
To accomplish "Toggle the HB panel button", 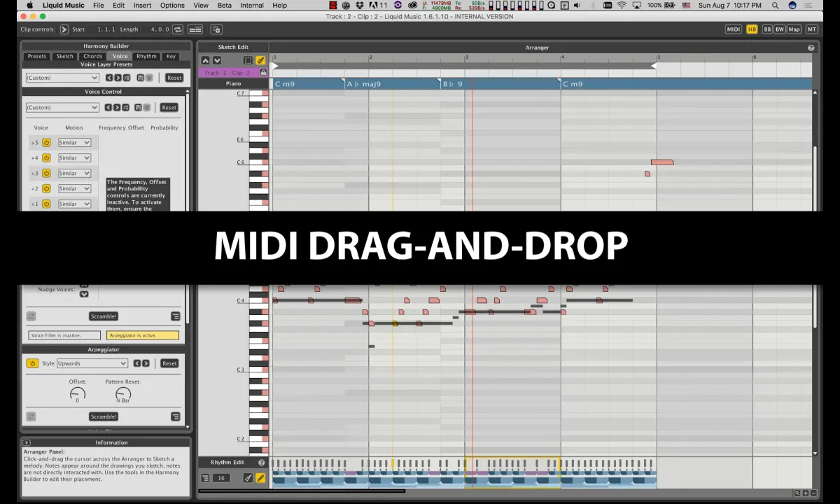I will 752,29.
